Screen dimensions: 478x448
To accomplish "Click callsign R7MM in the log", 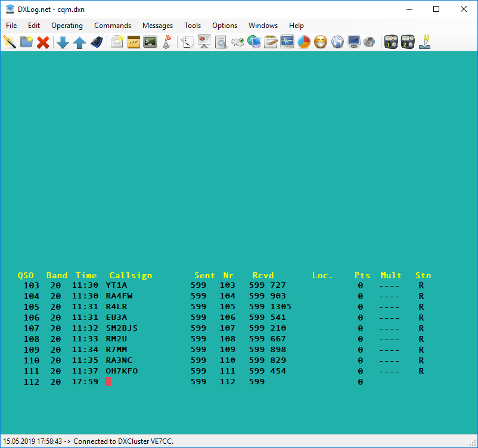I will [x=116, y=350].
